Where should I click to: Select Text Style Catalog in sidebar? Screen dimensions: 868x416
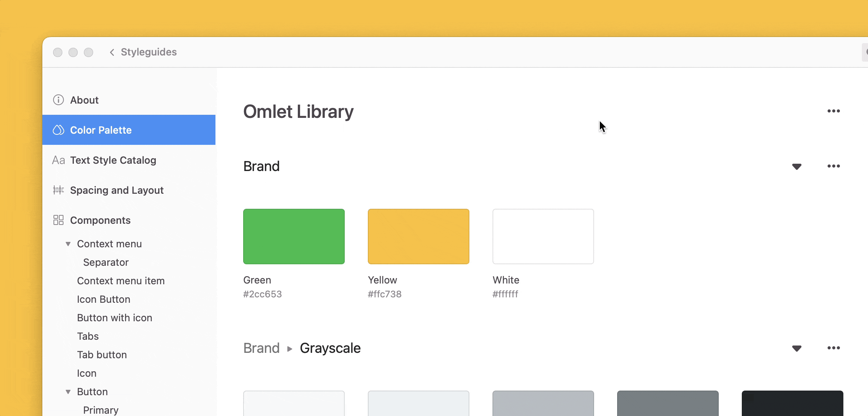pos(113,160)
